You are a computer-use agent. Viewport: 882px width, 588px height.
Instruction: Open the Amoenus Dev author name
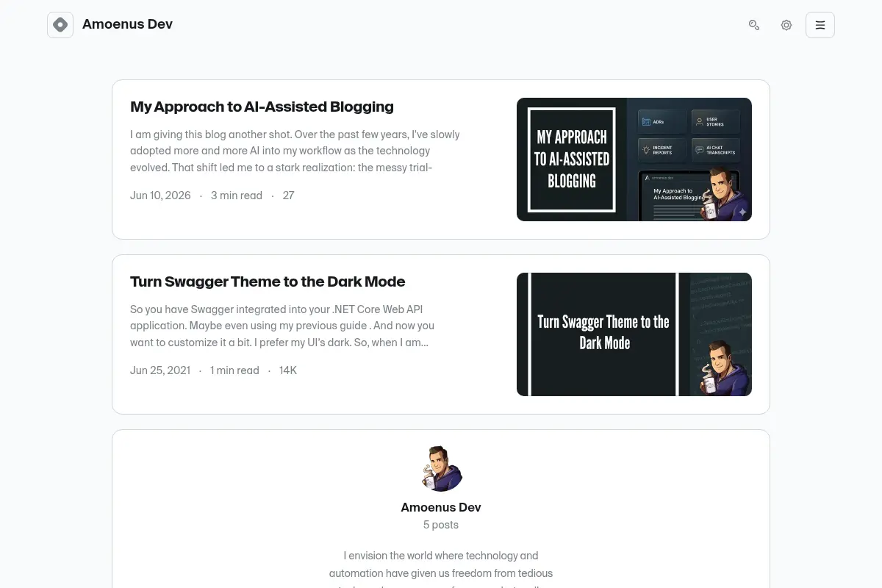(x=441, y=507)
